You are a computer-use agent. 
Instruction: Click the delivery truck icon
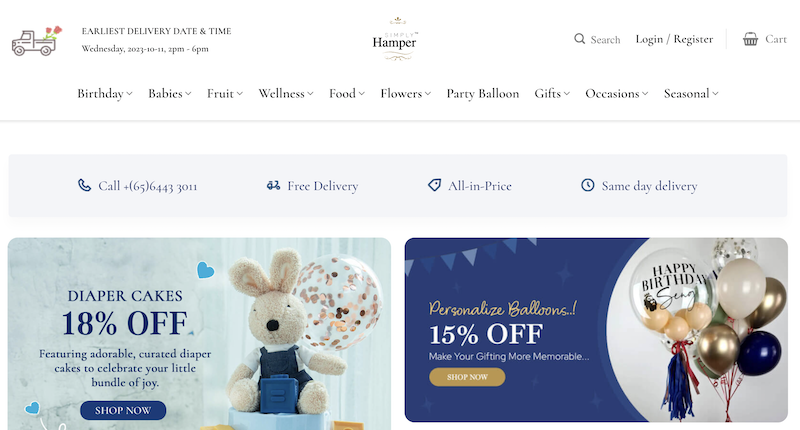[37, 40]
